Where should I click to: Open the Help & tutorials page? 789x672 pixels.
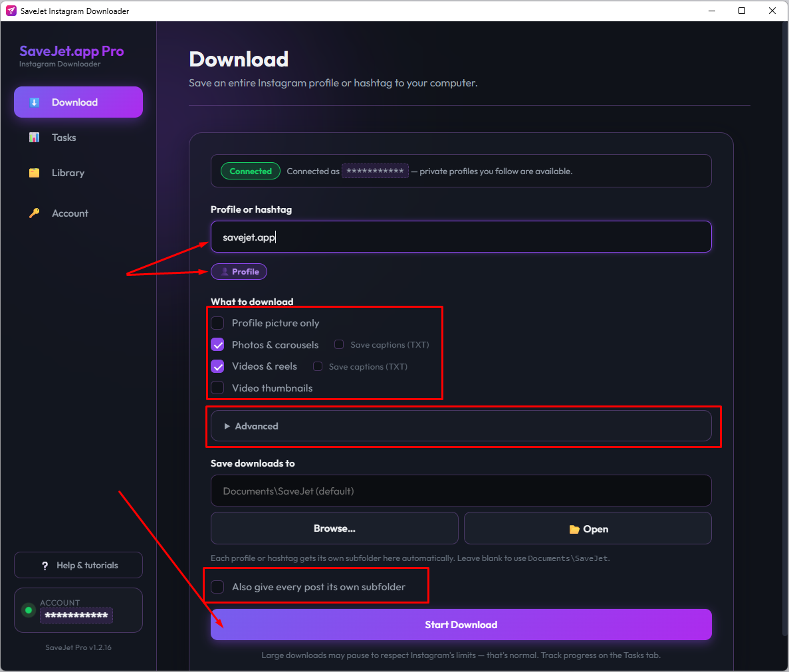point(78,566)
